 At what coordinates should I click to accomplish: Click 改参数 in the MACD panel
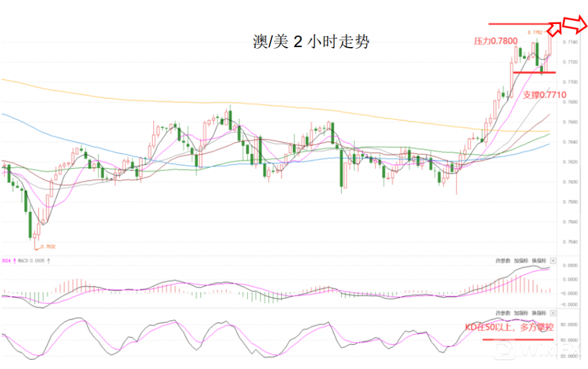pyautogui.click(x=503, y=261)
